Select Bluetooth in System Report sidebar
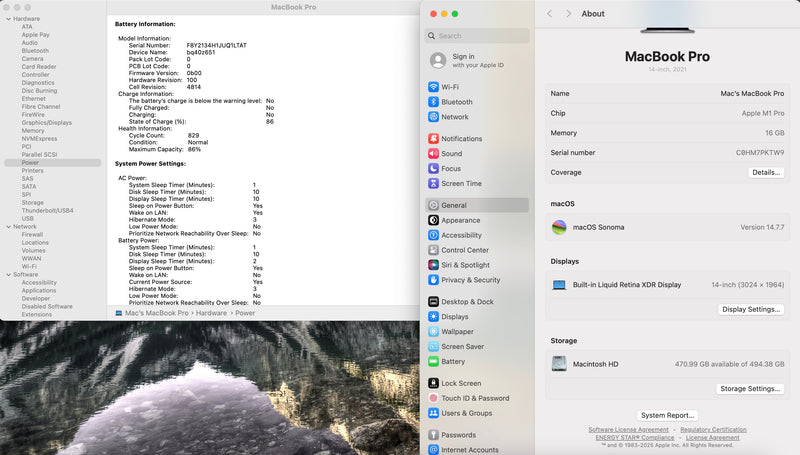The width and height of the screenshot is (800, 455). coord(35,50)
